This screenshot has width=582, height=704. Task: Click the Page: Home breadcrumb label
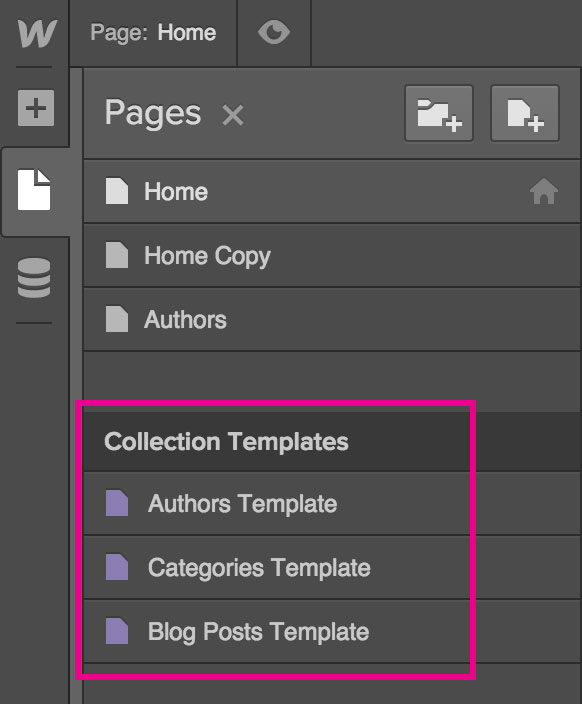point(153,33)
